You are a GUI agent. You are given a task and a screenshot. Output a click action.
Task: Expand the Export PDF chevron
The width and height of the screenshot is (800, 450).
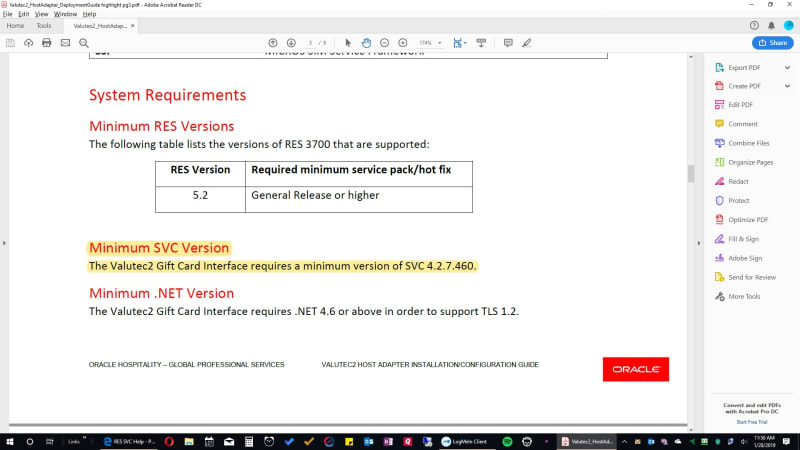pos(787,67)
